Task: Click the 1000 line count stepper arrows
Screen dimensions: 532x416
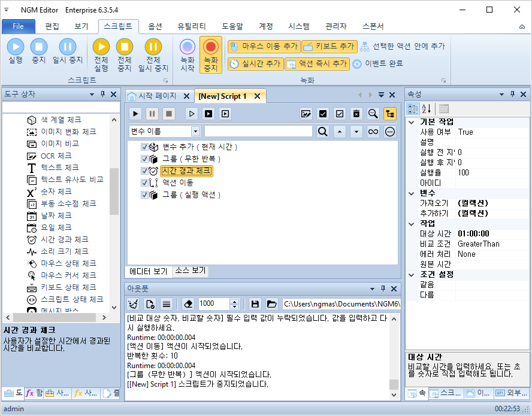Action: coord(234,304)
